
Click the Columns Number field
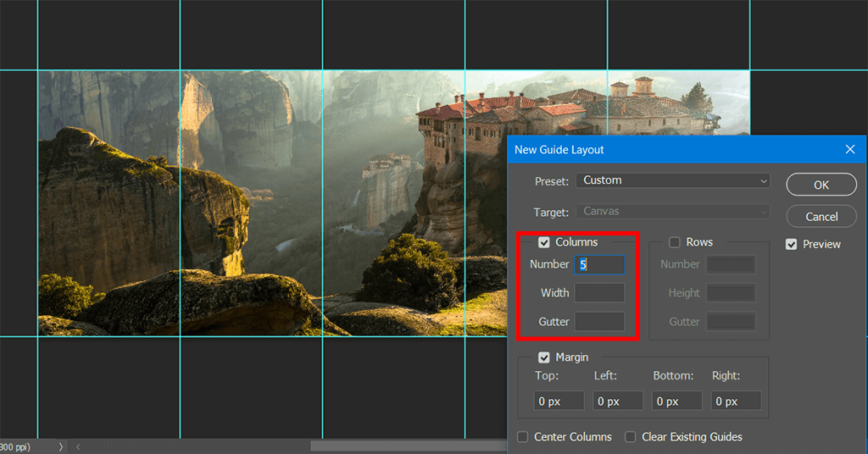[x=599, y=264]
